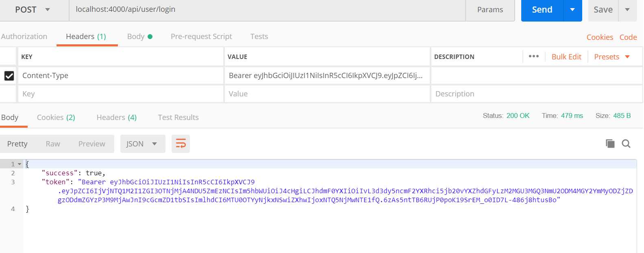Click the 485 B size value

click(622, 116)
